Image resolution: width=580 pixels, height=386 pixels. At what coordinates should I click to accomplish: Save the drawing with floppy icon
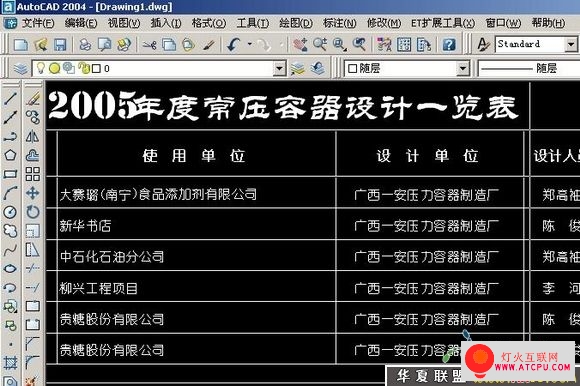60,45
